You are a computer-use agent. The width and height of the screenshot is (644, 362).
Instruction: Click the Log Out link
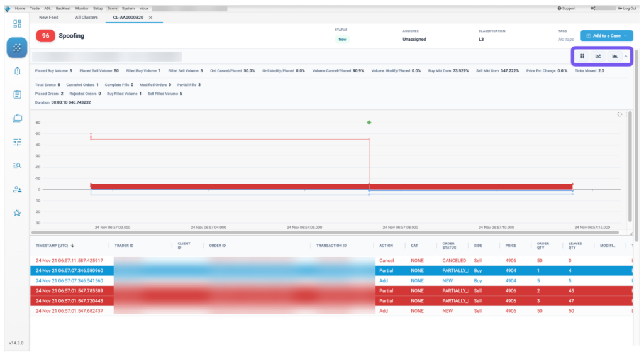(x=627, y=8)
